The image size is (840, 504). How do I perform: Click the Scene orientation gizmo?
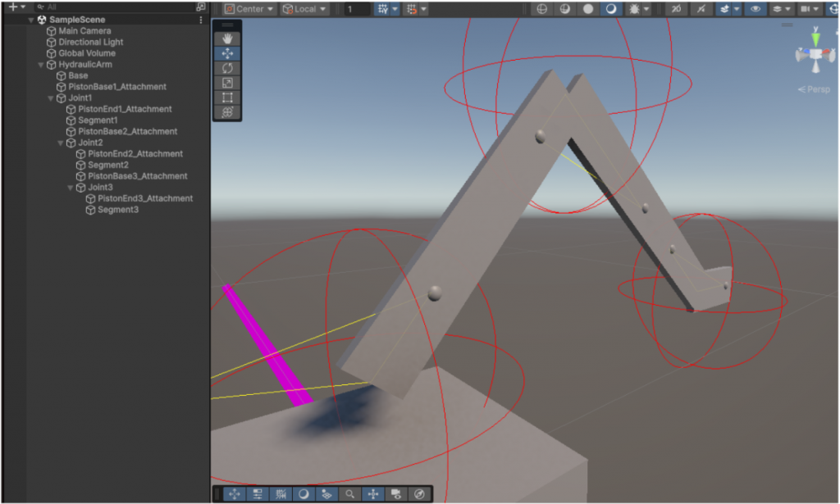click(x=815, y=56)
